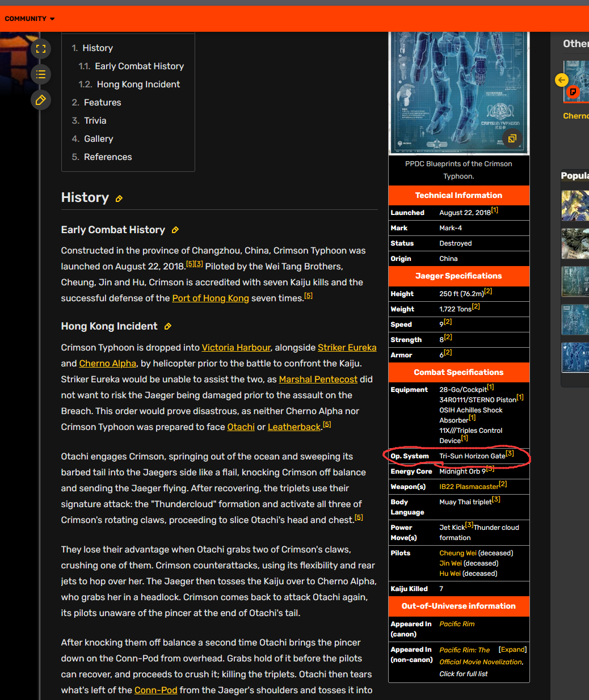Open the Port of Hong Kong link

[211, 298]
